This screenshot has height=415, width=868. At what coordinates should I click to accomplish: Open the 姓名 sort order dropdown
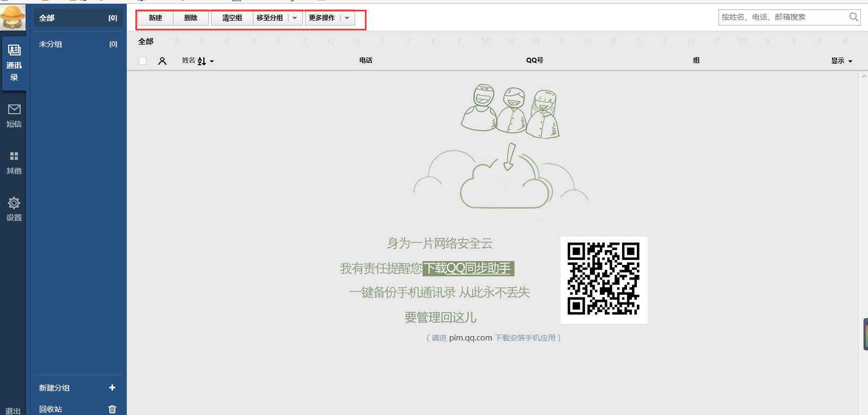click(x=212, y=61)
